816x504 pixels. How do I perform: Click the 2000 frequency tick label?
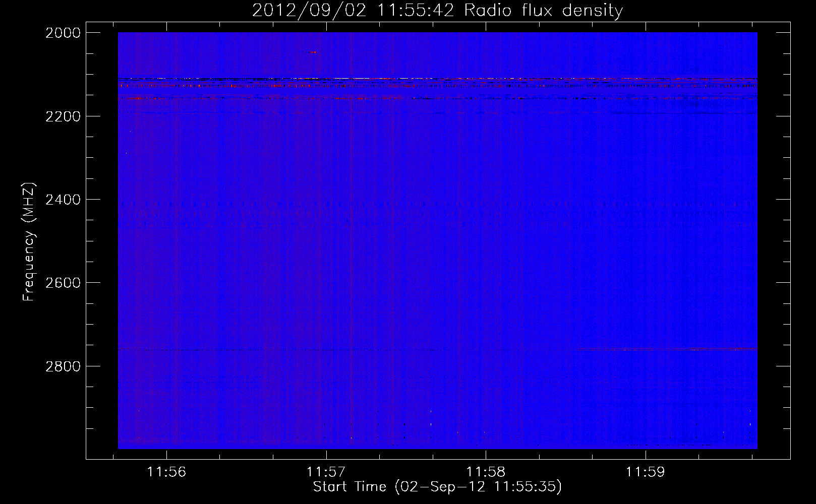63,33
